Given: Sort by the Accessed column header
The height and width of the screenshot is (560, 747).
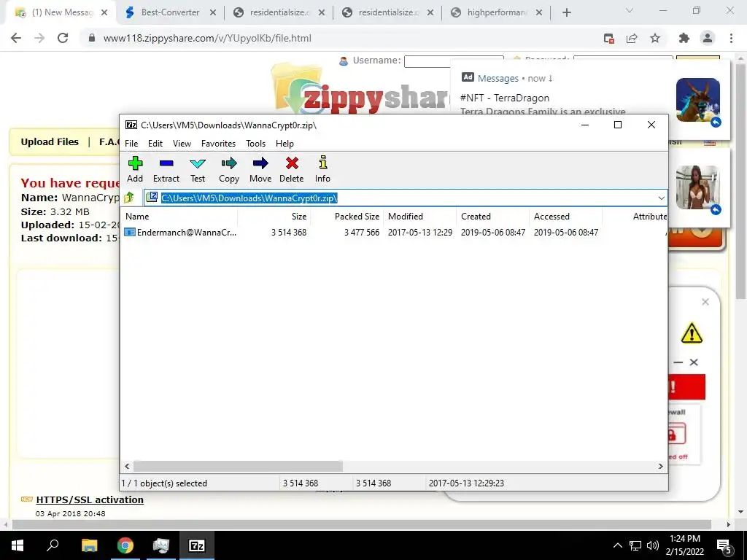Looking at the screenshot, I should click(x=565, y=216).
